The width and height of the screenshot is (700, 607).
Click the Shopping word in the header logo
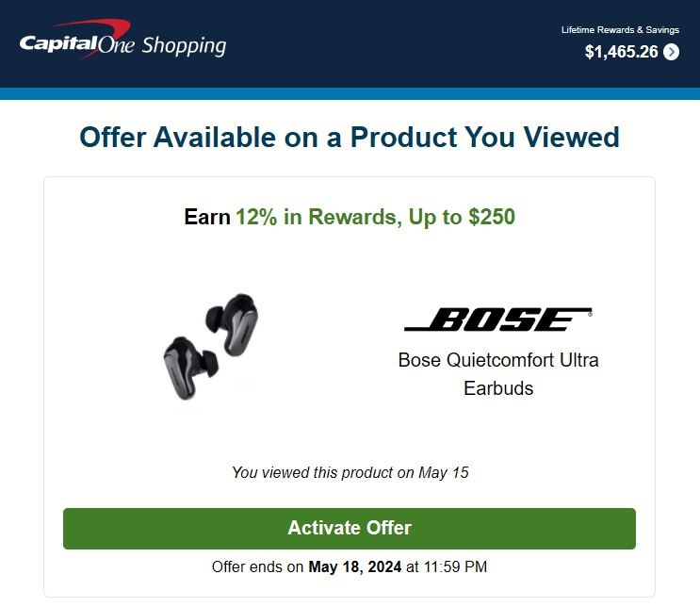[184, 46]
